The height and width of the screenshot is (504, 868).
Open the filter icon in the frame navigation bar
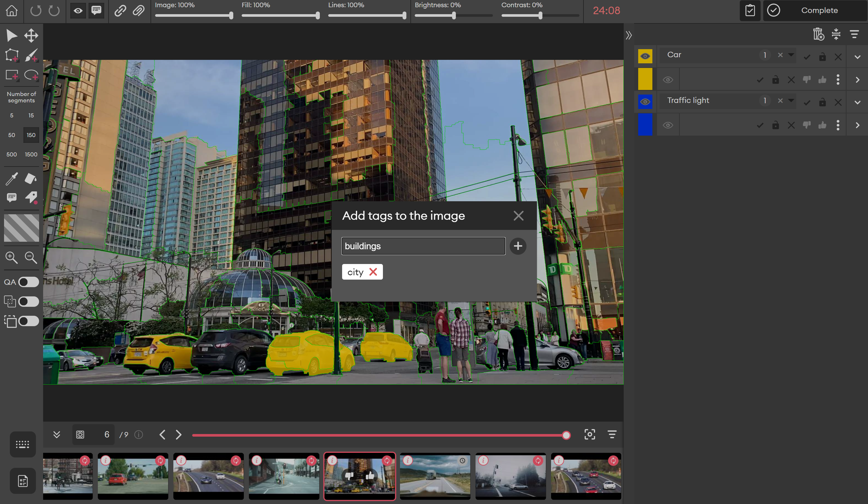pos(612,435)
